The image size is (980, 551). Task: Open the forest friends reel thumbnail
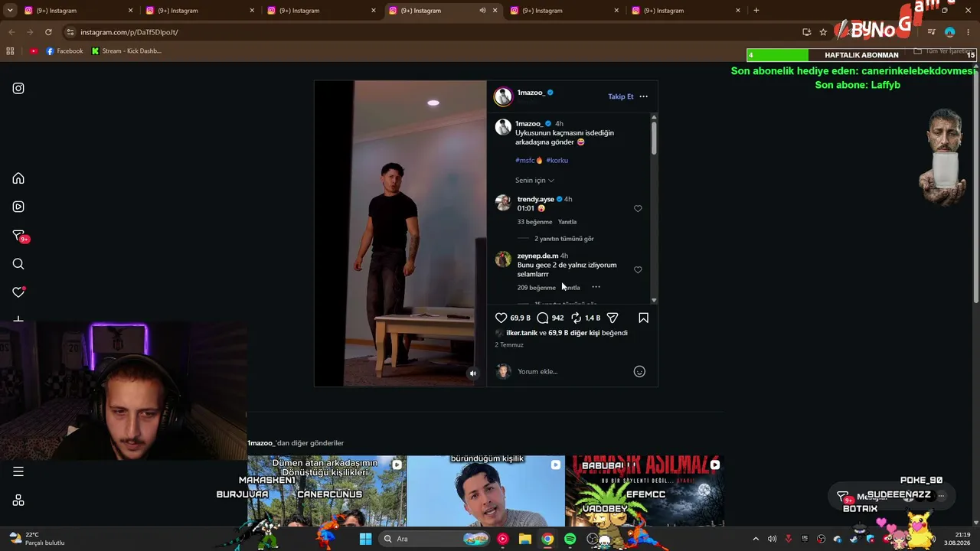click(x=327, y=491)
